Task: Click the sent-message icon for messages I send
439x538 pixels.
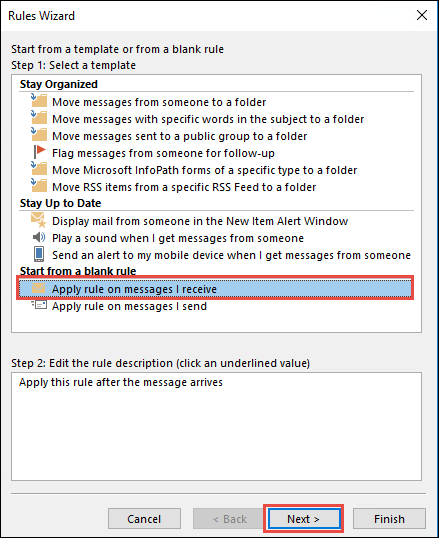Action: [39, 305]
